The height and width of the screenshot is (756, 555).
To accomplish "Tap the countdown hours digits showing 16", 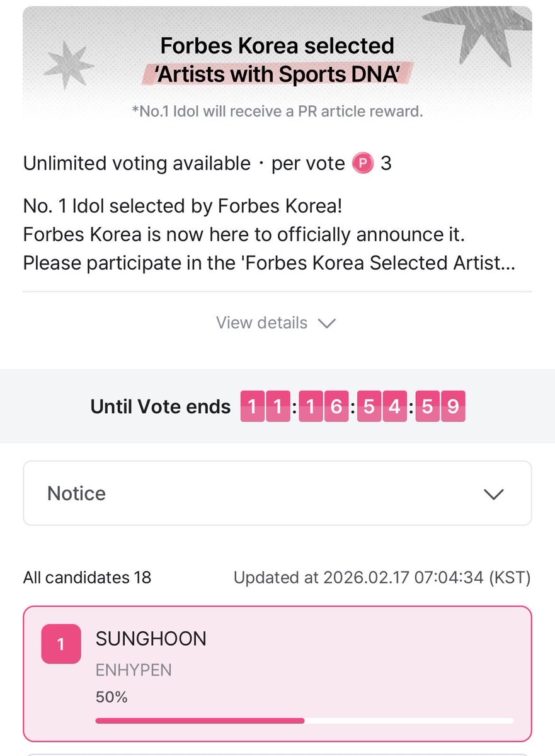I will pyautogui.click(x=323, y=407).
